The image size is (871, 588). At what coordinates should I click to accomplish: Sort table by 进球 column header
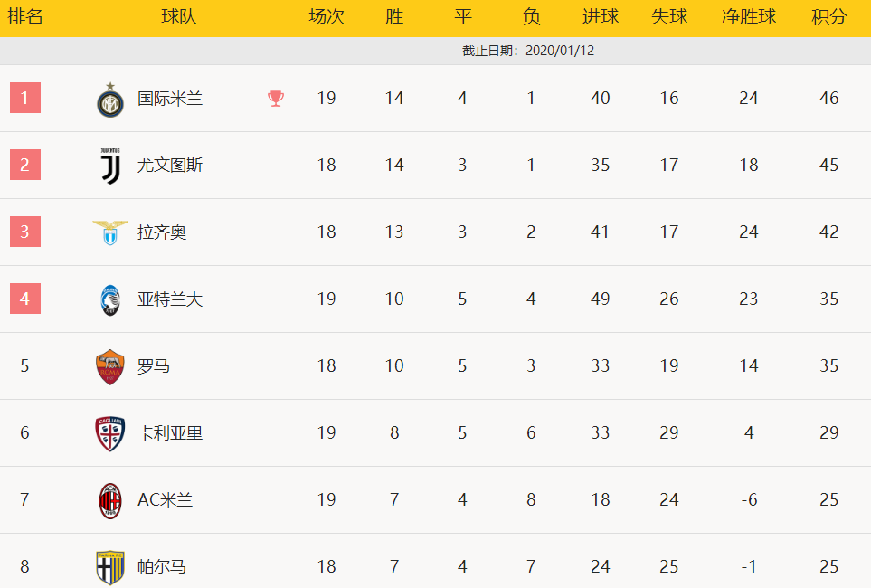[600, 16]
